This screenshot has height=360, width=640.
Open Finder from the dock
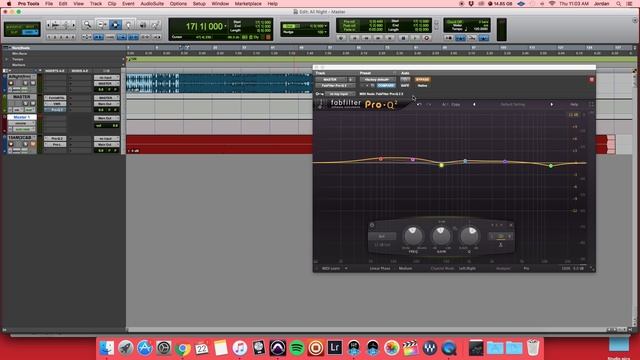click(107, 348)
